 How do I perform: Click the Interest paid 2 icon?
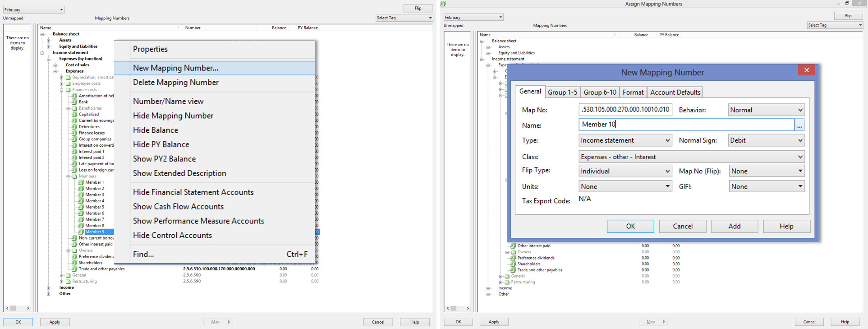pyautogui.click(x=74, y=158)
